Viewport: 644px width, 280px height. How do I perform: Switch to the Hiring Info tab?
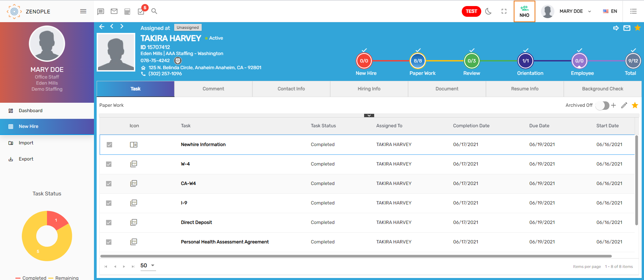(369, 89)
